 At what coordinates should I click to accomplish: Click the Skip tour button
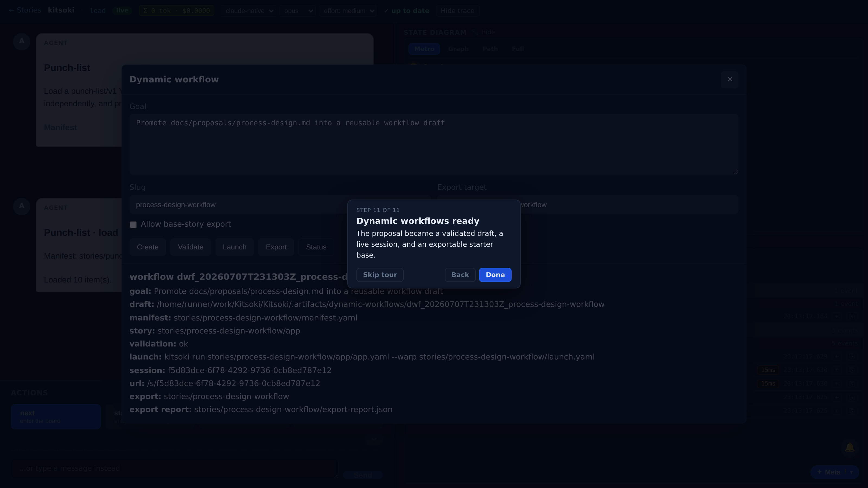(x=380, y=275)
